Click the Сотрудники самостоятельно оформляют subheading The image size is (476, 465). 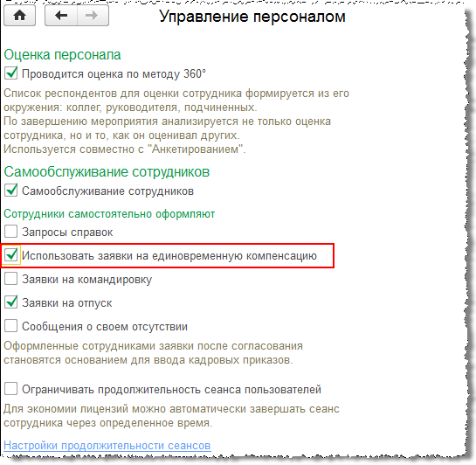[x=109, y=214]
